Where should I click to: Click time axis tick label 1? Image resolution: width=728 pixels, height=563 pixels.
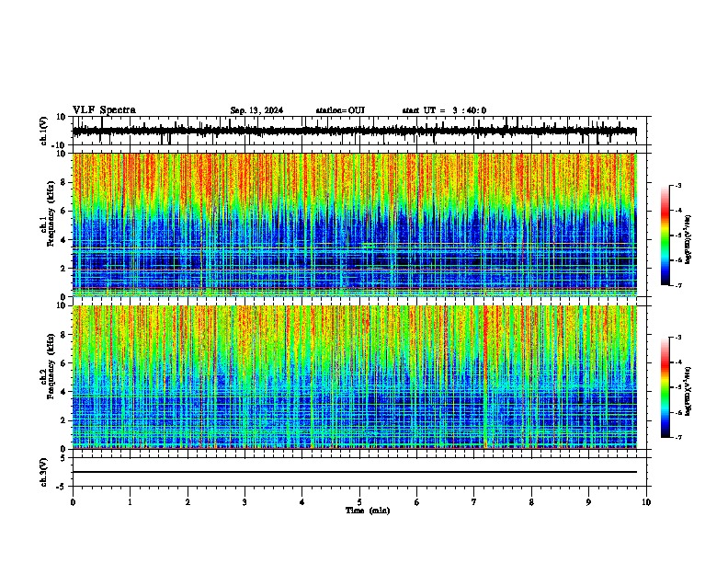[130, 502]
